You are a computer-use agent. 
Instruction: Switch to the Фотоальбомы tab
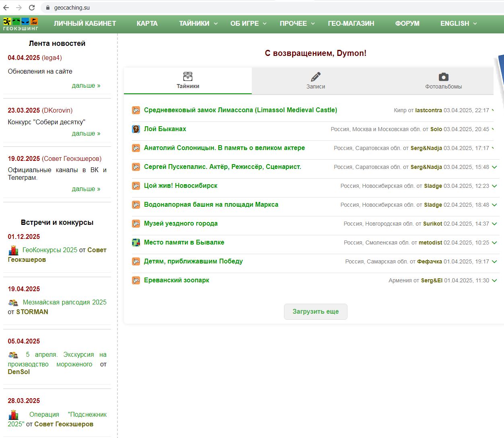click(x=443, y=81)
